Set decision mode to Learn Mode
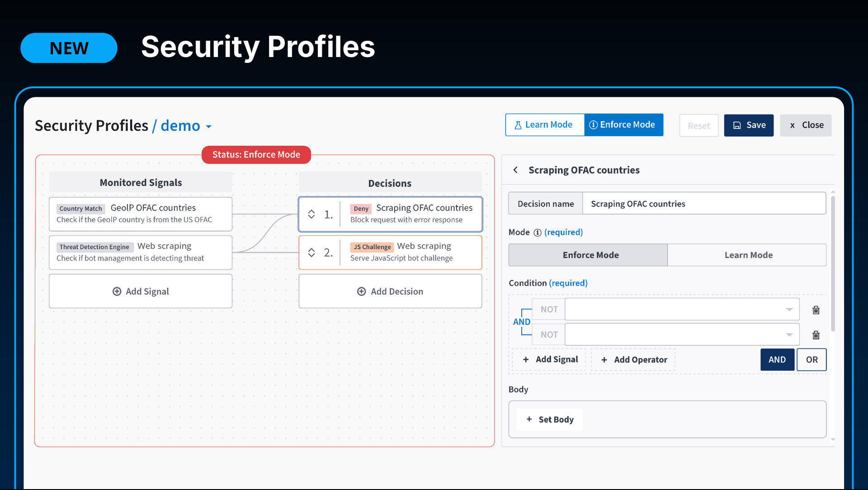Viewport: 868px width, 490px height. [x=747, y=255]
